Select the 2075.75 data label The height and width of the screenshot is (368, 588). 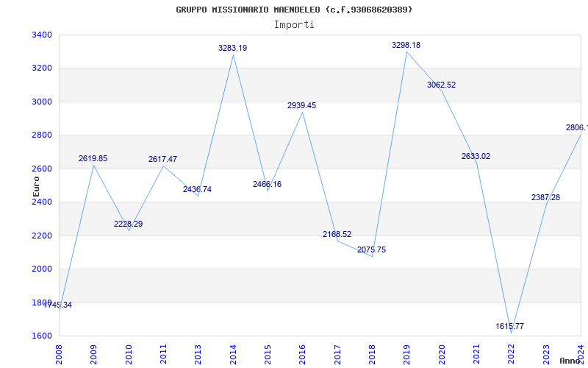click(x=371, y=250)
